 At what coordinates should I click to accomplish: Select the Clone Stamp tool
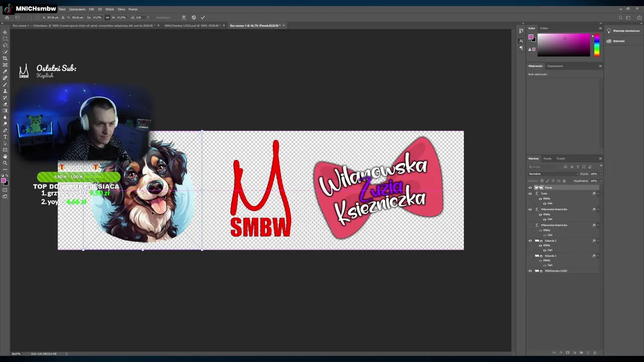5,91
